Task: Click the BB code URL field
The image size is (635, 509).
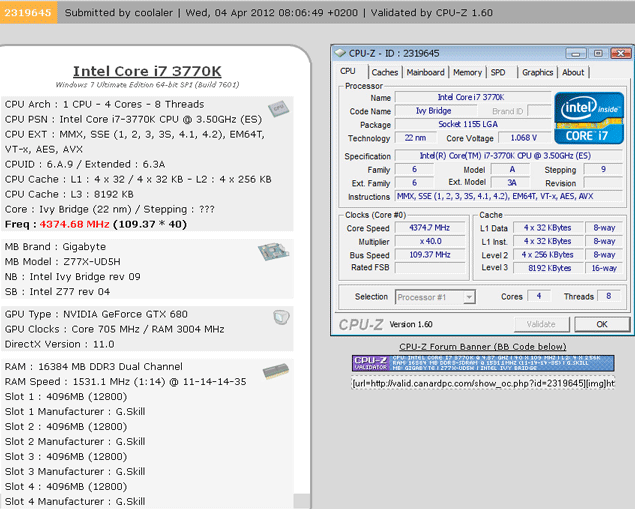Action: coord(483,383)
